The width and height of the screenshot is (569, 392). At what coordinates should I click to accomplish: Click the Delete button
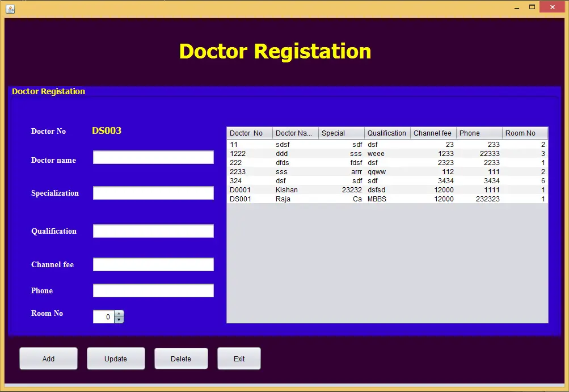pyautogui.click(x=181, y=358)
